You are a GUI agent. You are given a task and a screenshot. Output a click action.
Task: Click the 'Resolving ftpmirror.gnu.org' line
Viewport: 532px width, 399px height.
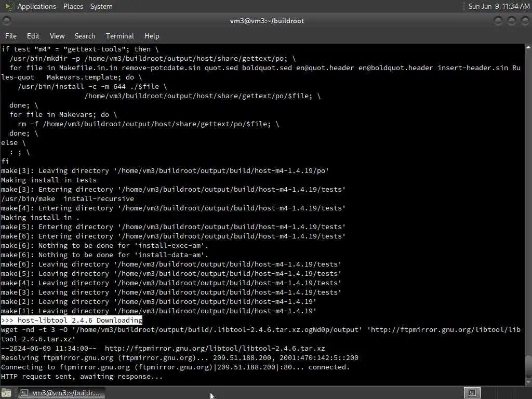point(179,358)
